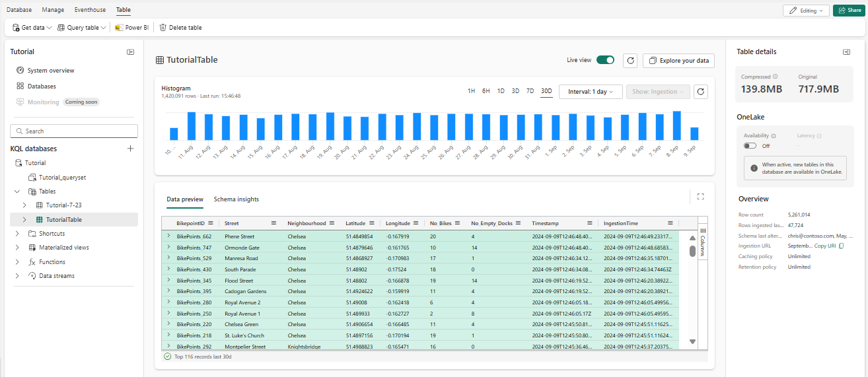Open the Get data dropdown
Viewport: 868px width, 377px height.
32,28
